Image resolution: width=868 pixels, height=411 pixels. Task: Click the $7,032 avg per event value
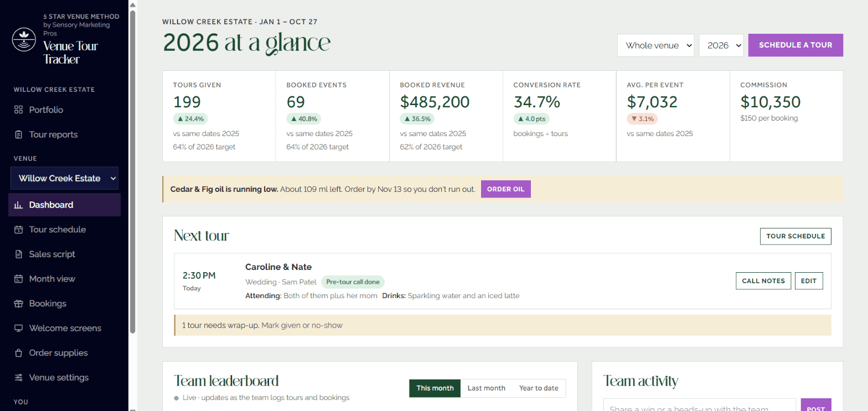(x=653, y=102)
